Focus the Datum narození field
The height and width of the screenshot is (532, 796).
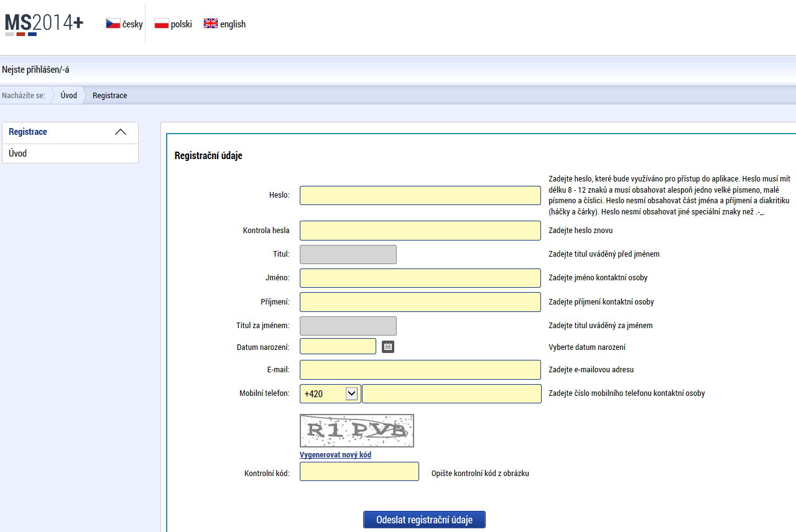click(338, 346)
